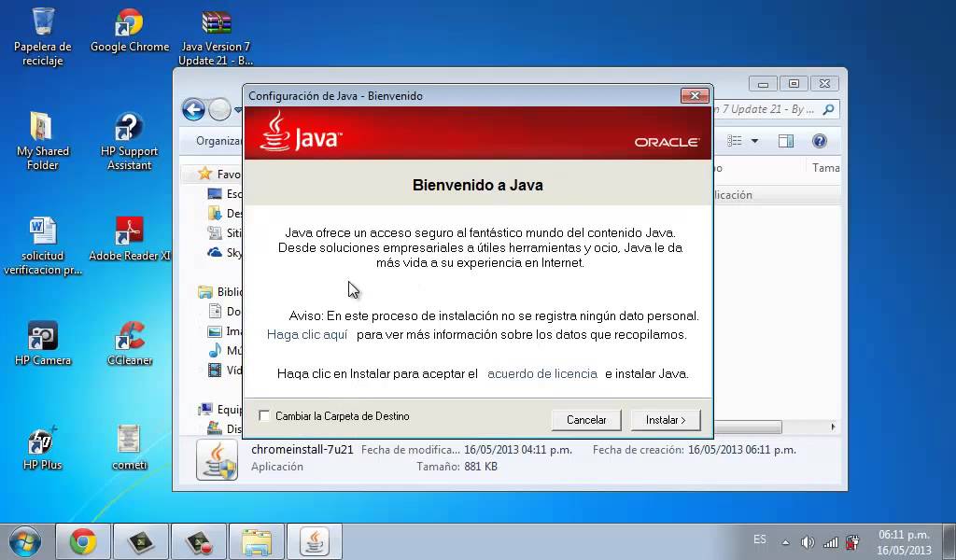Open Organizar menu in Explorer
This screenshot has height=560, width=956.
click(218, 141)
